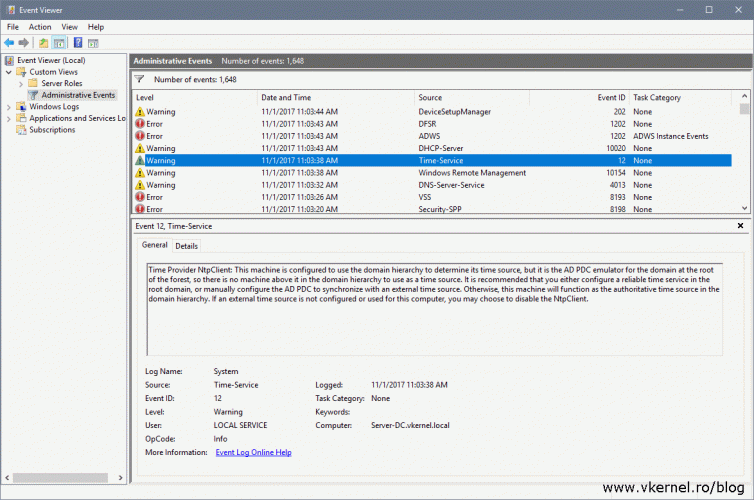Click the Back arrow toolbar icon
Viewport: 754px width, 500px height.
click(9, 43)
